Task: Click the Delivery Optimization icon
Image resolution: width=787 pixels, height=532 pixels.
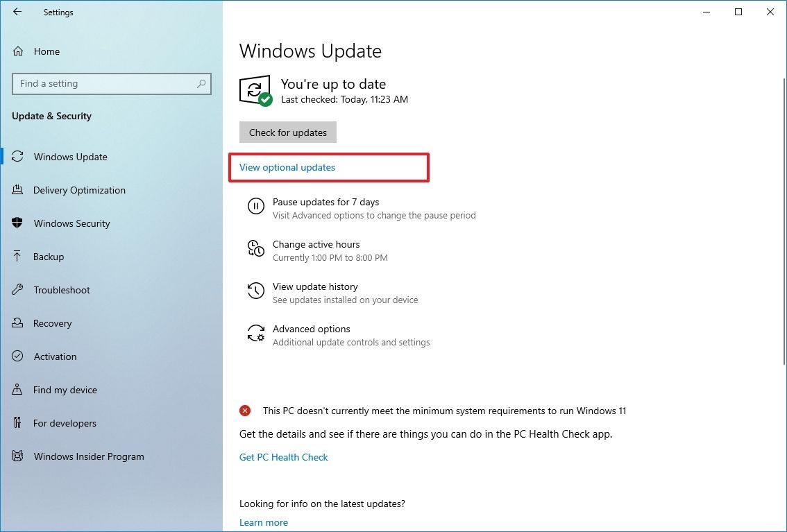Action: (x=17, y=189)
